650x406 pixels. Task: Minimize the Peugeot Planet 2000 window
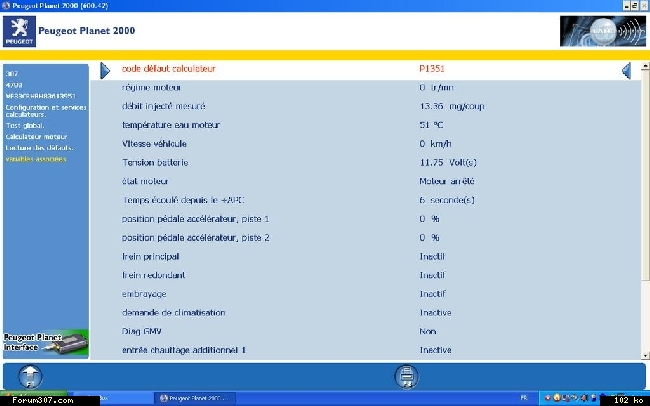(x=627, y=5)
